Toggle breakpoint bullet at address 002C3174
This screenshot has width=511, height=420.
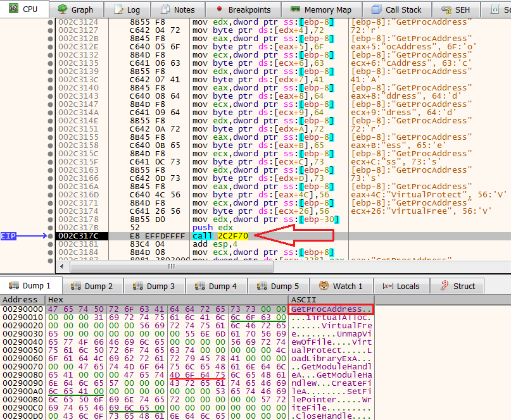tap(50, 211)
